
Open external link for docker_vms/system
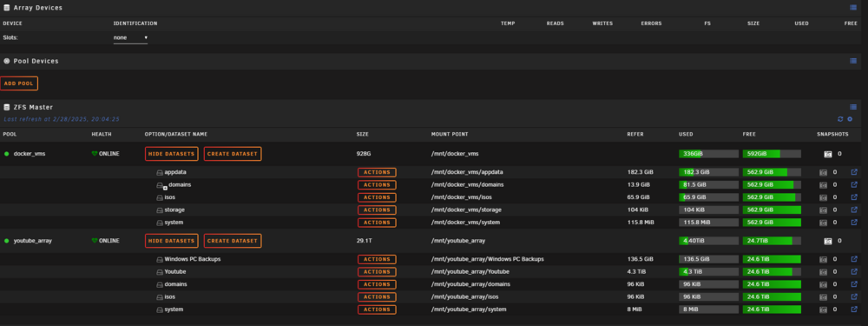click(854, 222)
